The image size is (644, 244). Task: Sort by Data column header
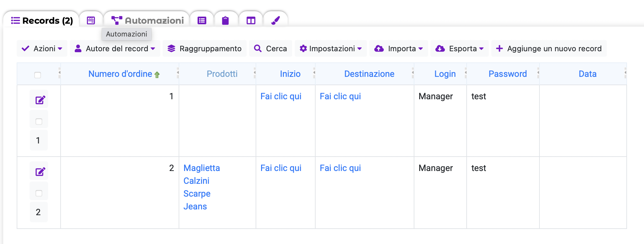588,74
